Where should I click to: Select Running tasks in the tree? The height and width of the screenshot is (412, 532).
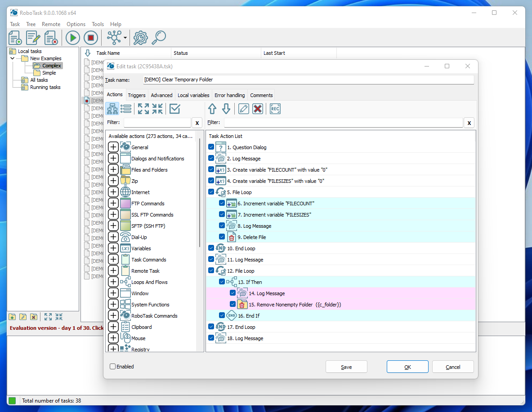click(x=45, y=87)
